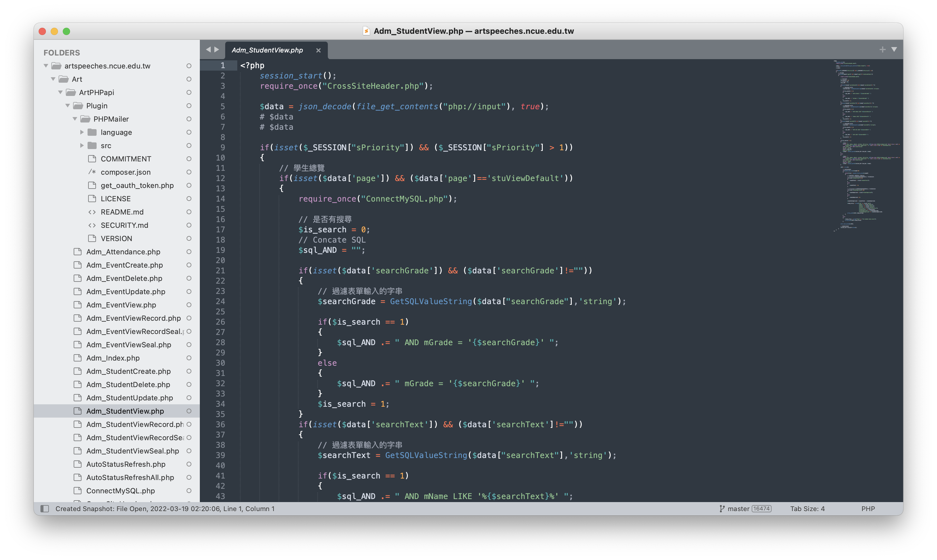Collapse the PHPMailer folder
Viewport: 937px width, 560px height.
point(75,119)
